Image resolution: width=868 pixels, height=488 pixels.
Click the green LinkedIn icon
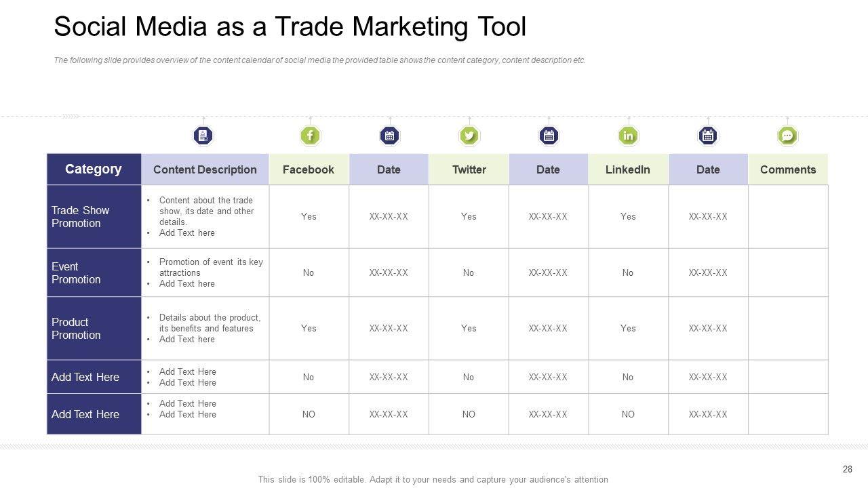tap(628, 136)
